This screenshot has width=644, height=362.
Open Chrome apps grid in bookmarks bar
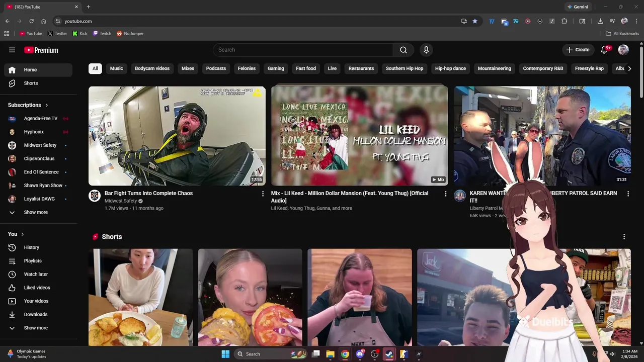click(7, 34)
